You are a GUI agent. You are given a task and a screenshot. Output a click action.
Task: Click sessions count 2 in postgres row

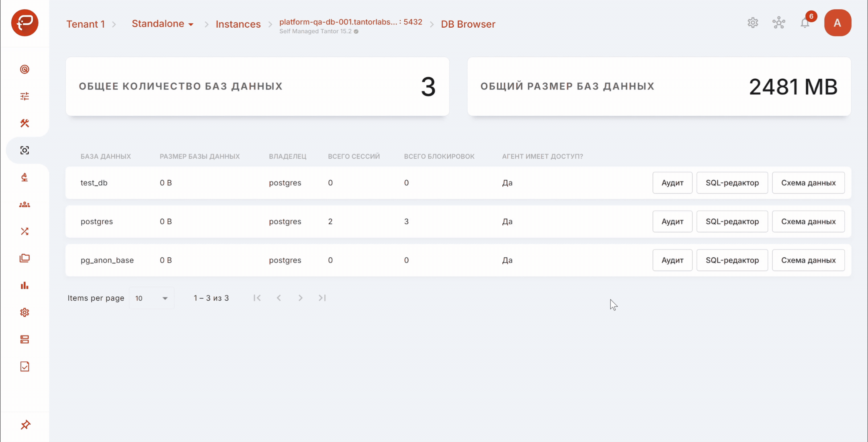[x=330, y=222]
